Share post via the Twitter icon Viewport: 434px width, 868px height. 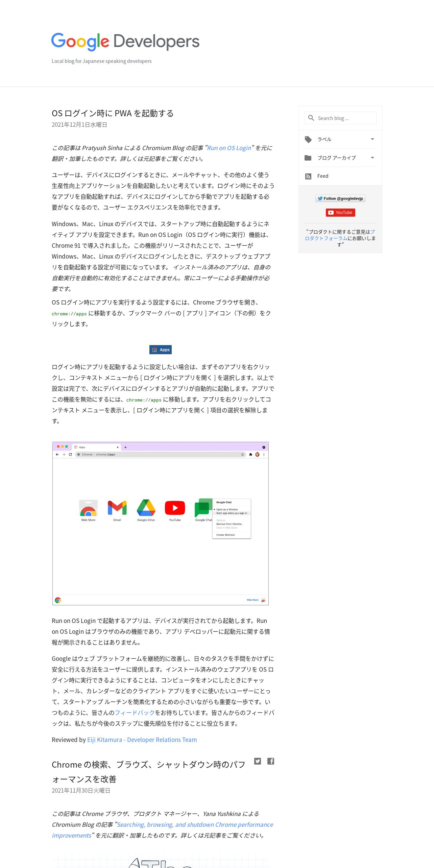[258, 761]
